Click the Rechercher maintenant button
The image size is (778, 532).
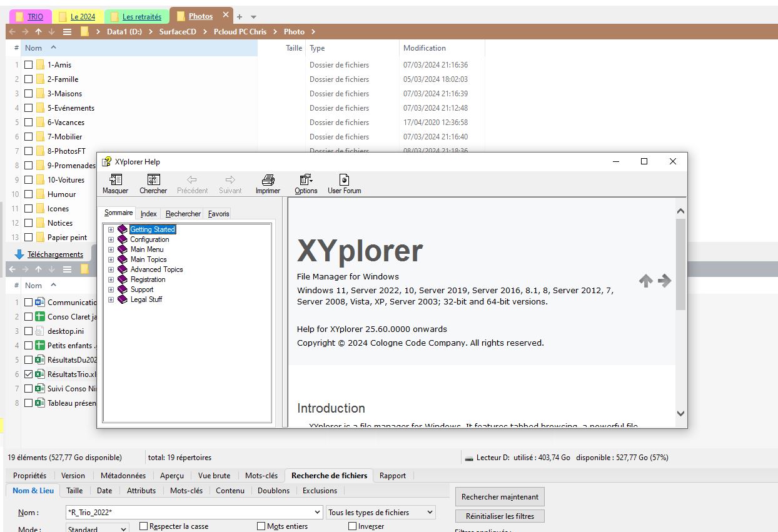[x=500, y=497]
